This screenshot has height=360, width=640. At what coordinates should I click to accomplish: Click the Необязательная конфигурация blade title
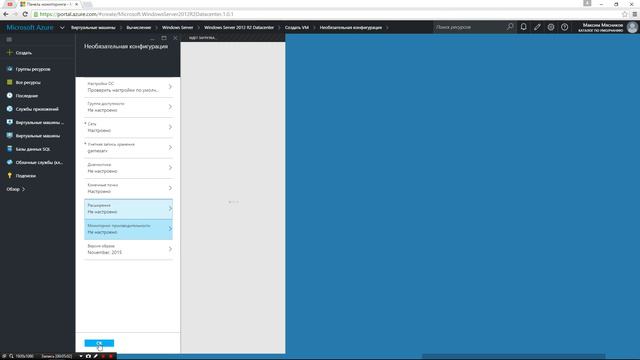tap(126, 47)
